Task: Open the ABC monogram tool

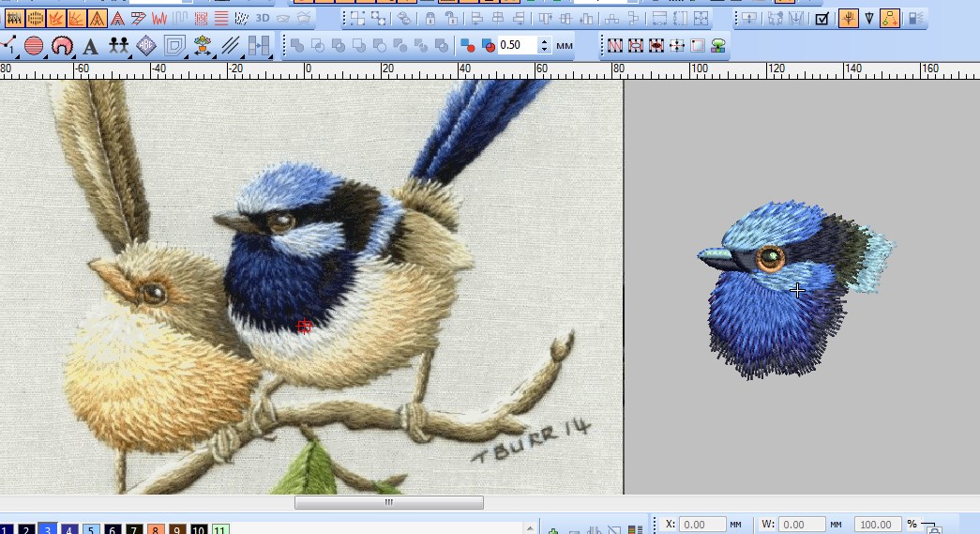Action: pos(146,46)
